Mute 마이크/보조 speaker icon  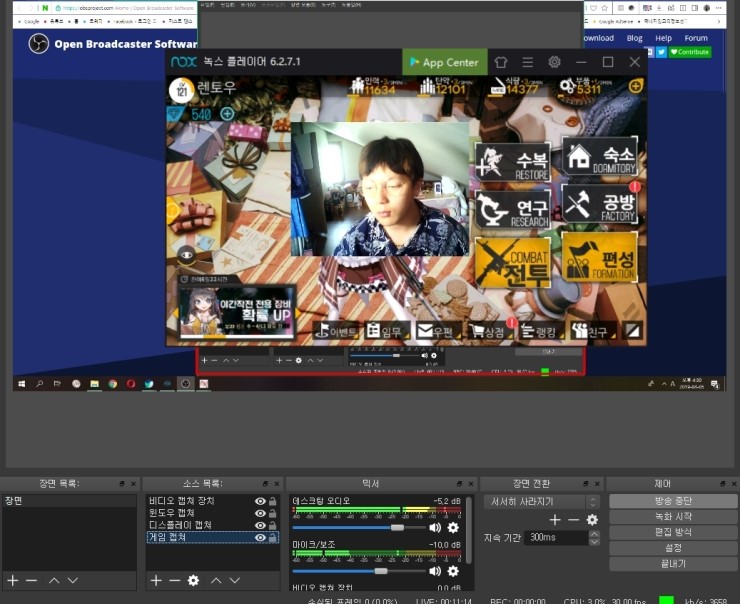click(435, 571)
